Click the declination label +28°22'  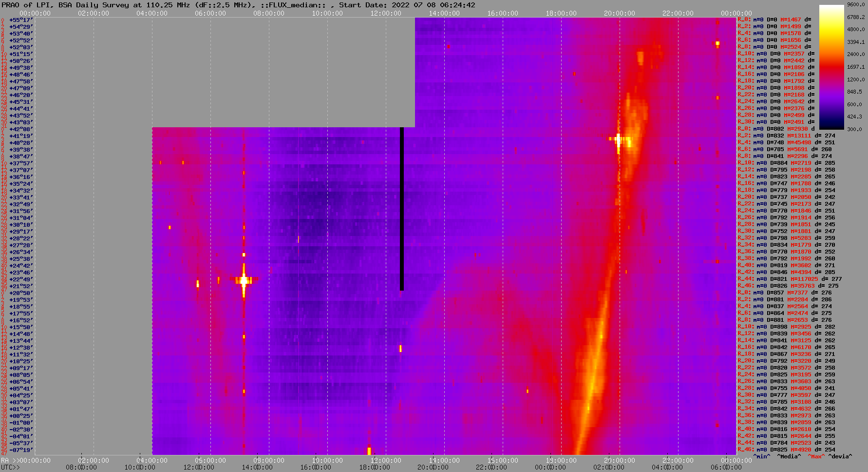[x=21, y=238]
